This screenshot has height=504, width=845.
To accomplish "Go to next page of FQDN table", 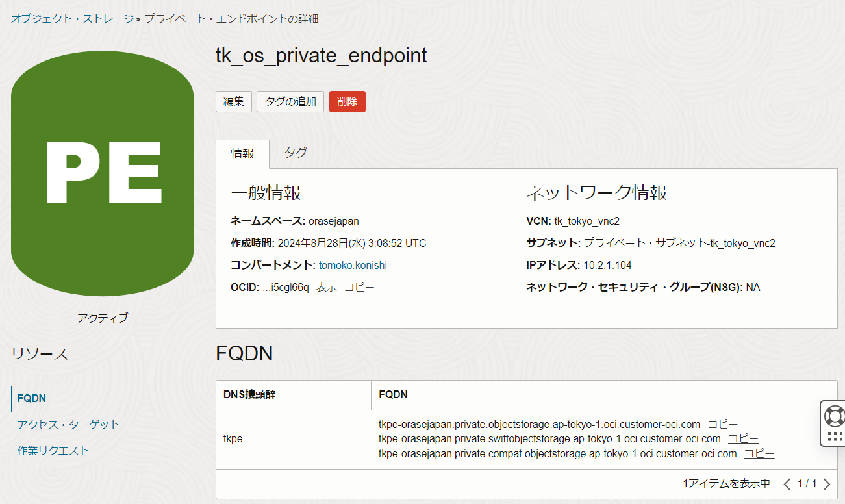I will pos(827,484).
